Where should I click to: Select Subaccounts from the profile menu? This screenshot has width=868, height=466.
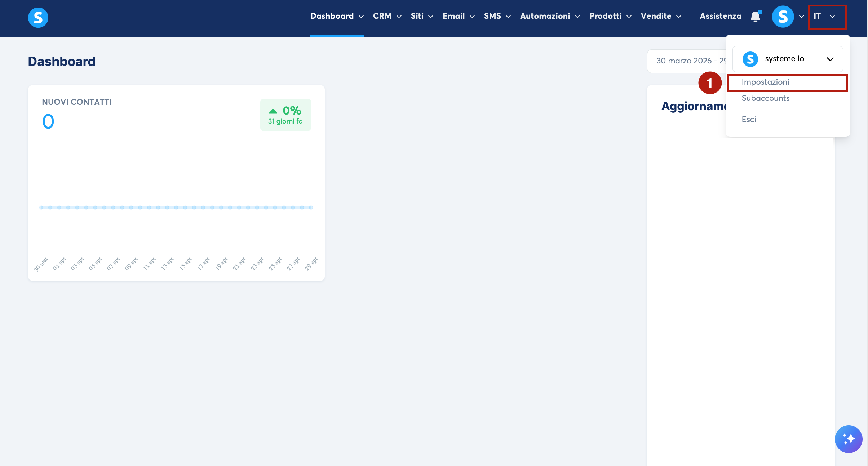765,98
